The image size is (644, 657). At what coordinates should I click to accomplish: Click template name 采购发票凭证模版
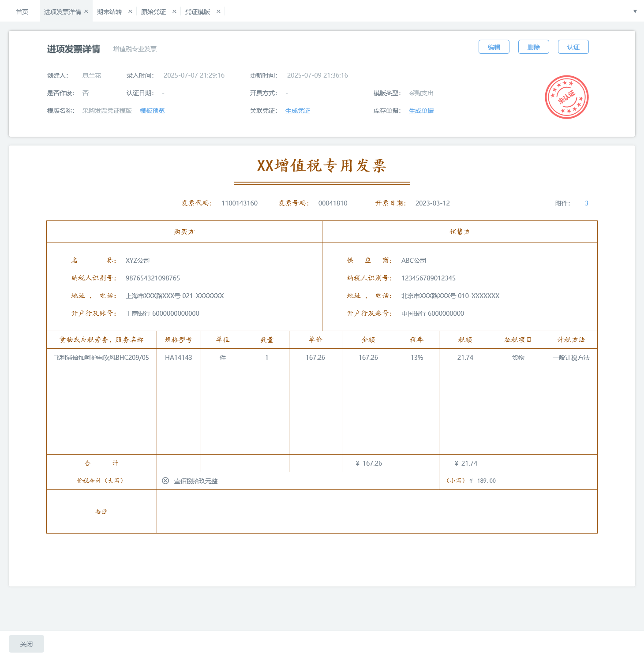107,111
